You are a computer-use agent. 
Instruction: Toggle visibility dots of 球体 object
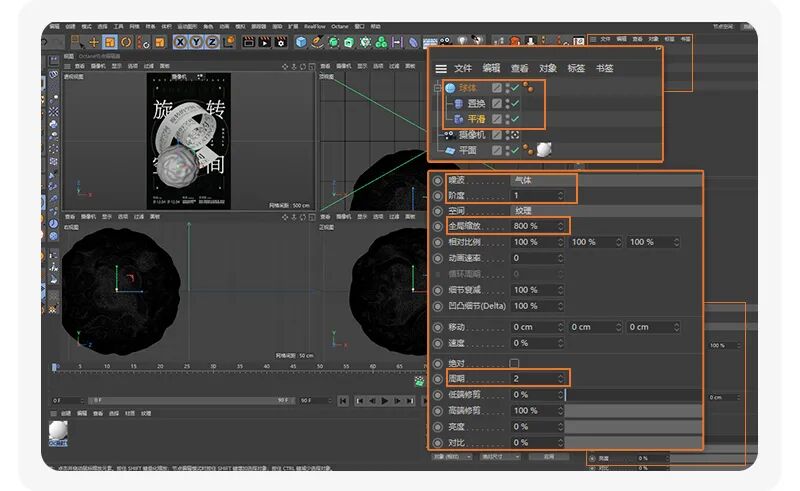[507, 88]
